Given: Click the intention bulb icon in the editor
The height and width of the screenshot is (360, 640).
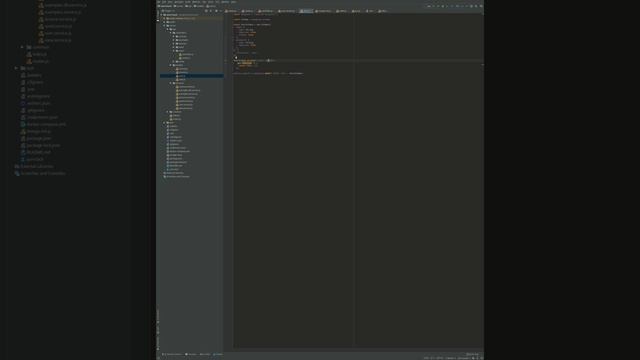Looking at the screenshot, I should (x=236, y=58).
